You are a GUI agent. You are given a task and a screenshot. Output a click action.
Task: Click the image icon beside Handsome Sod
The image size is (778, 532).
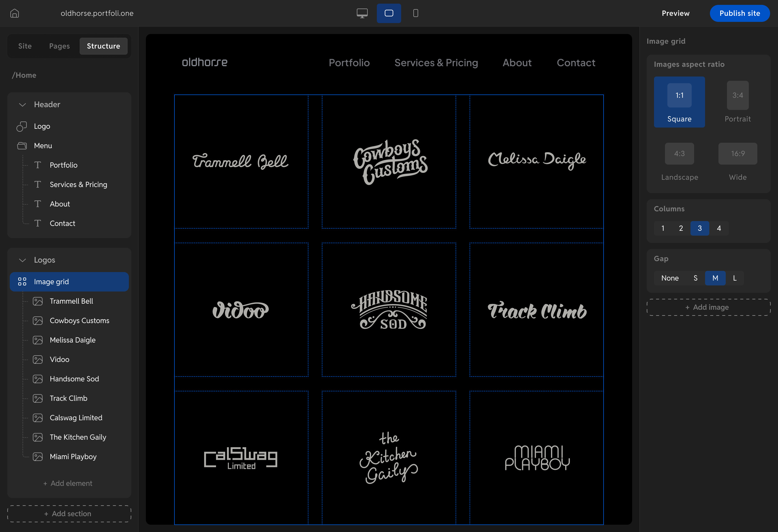tap(38, 379)
